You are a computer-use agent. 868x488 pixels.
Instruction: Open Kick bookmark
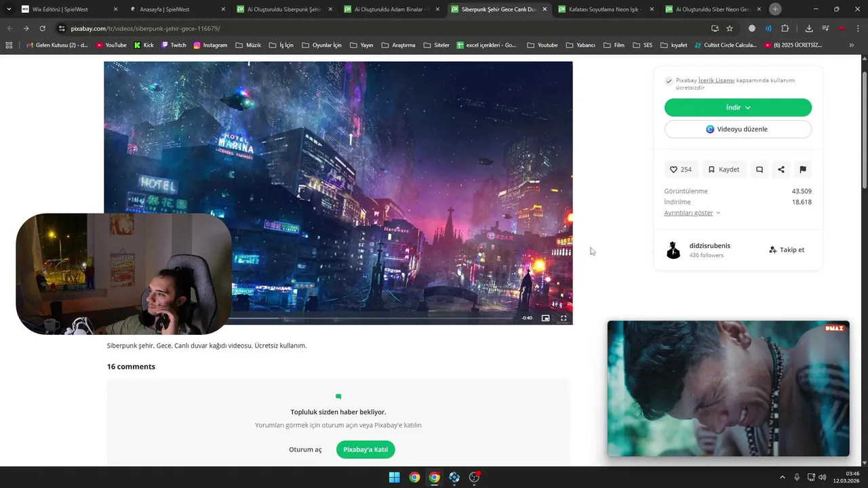(x=144, y=45)
